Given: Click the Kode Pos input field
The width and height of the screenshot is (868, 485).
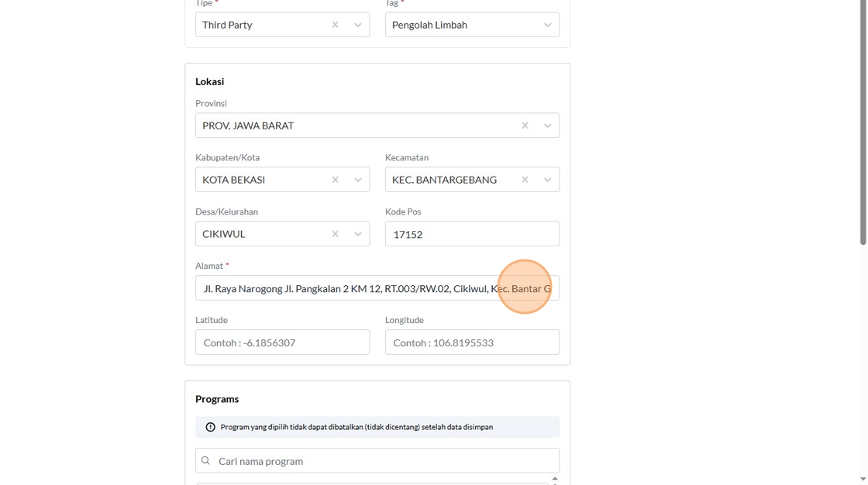Looking at the screenshot, I should coord(472,234).
